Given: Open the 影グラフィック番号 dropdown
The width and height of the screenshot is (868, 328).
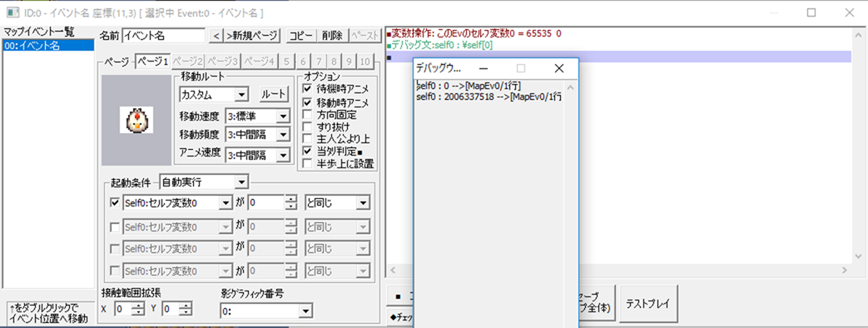Looking at the screenshot, I should point(266,311).
